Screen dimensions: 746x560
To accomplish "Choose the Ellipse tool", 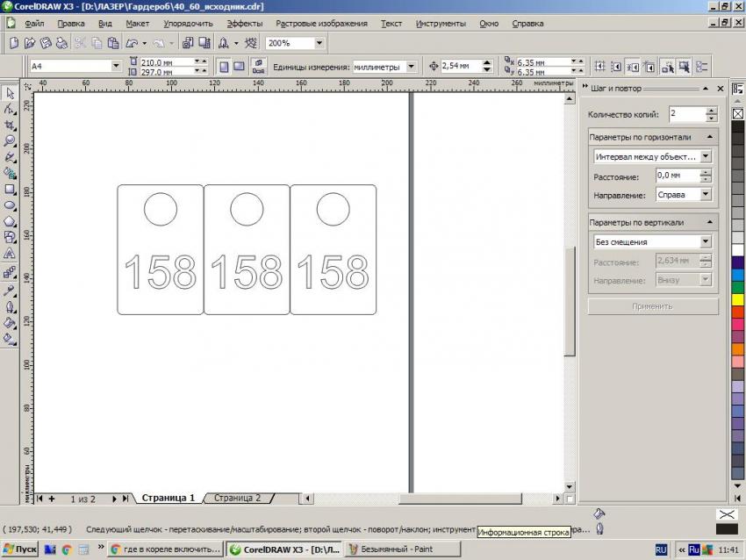I will tap(11, 205).
